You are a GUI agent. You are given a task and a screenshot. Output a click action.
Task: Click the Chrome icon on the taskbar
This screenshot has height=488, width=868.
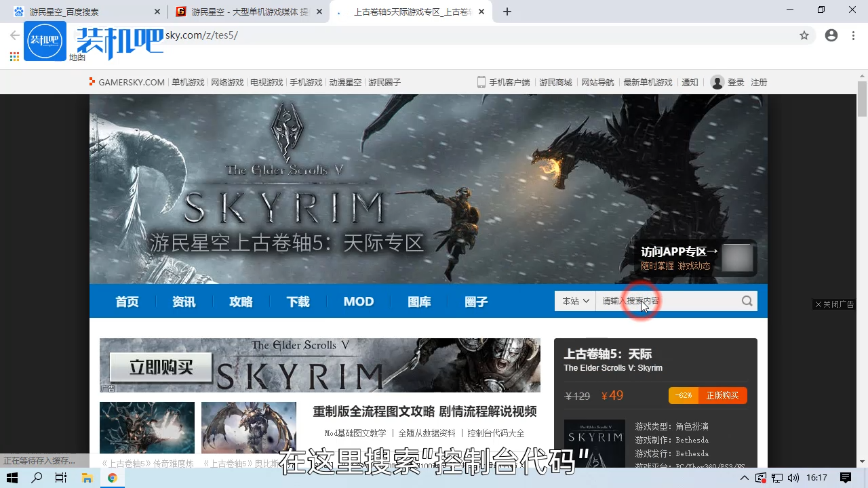coord(113,478)
